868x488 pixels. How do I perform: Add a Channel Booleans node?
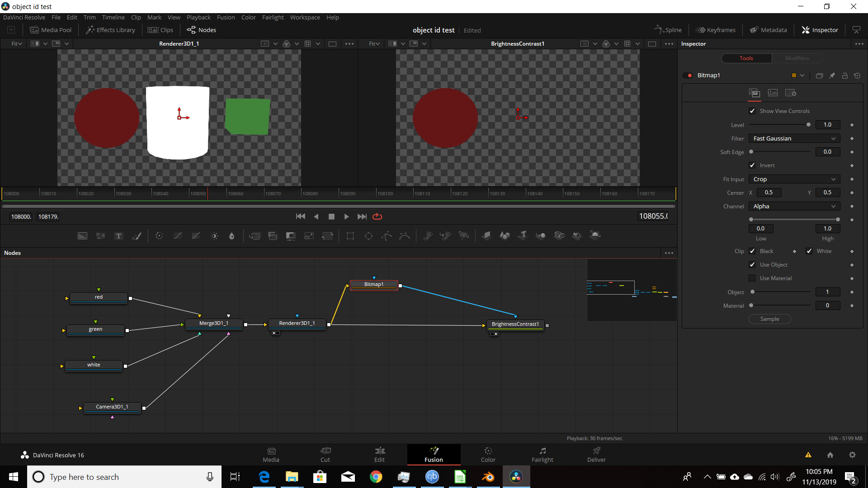[273, 236]
